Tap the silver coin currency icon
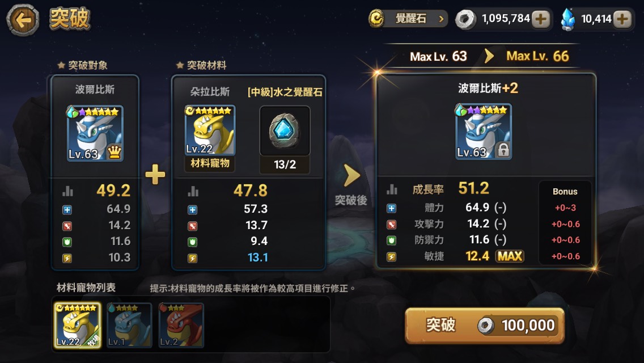 pyautogui.click(x=465, y=19)
